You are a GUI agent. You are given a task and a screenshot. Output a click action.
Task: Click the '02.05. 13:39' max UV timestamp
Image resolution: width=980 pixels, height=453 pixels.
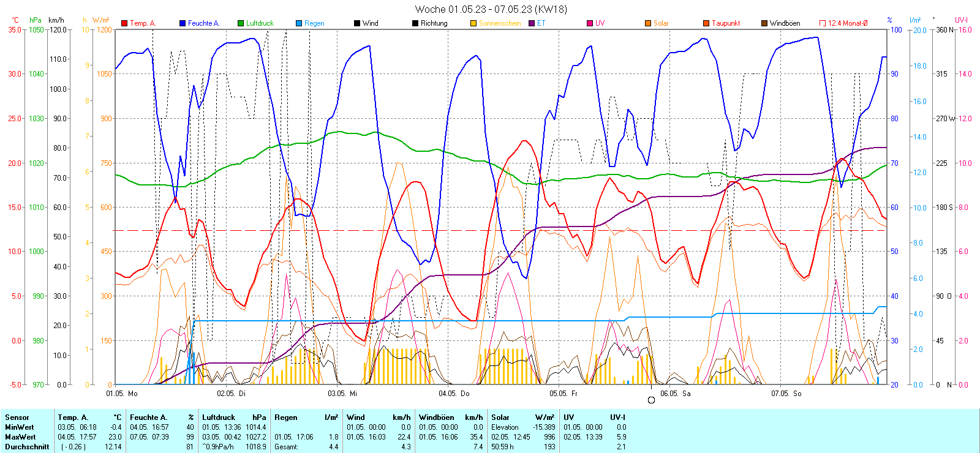coord(583,437)
